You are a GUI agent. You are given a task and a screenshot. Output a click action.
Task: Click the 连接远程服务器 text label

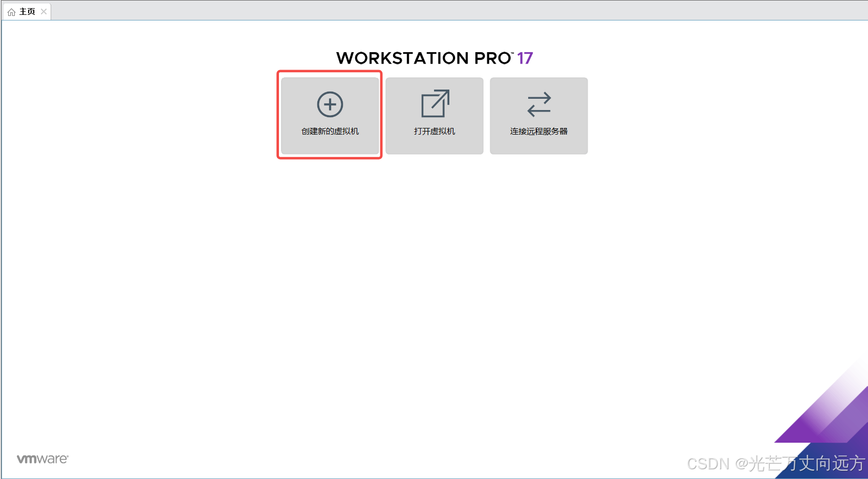tap(539, 132)
